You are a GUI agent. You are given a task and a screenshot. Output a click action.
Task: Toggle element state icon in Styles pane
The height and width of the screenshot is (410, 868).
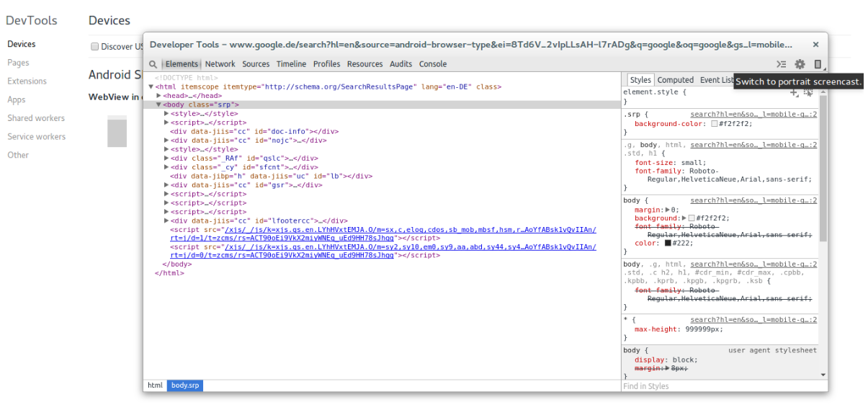(808, 92)
